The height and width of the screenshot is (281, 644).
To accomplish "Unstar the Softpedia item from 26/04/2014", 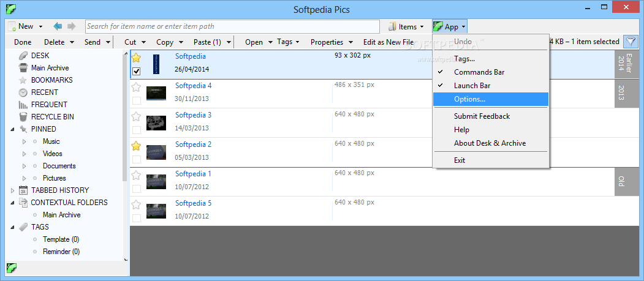I will click(x=136, y=58).
